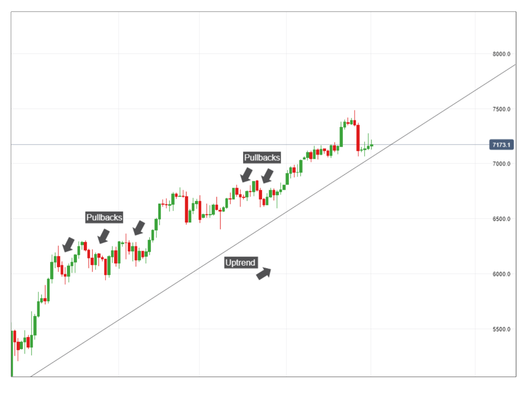Click the middle arrow under the left Pullbacks label

tap(104, 236)
